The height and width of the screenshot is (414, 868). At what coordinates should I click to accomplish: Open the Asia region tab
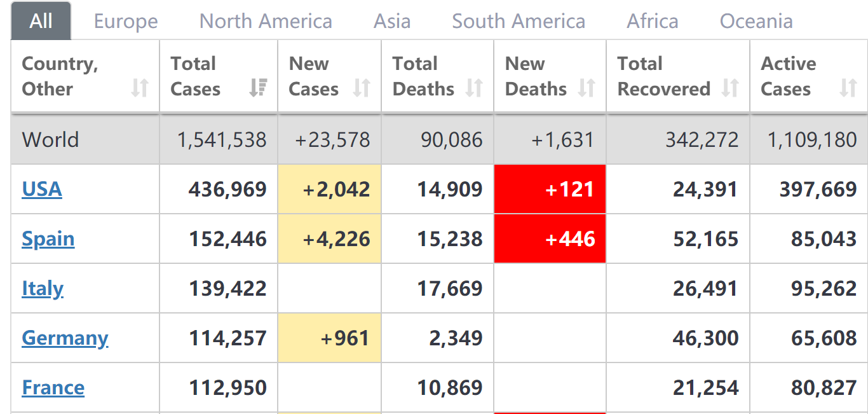(x=392, y=22)
